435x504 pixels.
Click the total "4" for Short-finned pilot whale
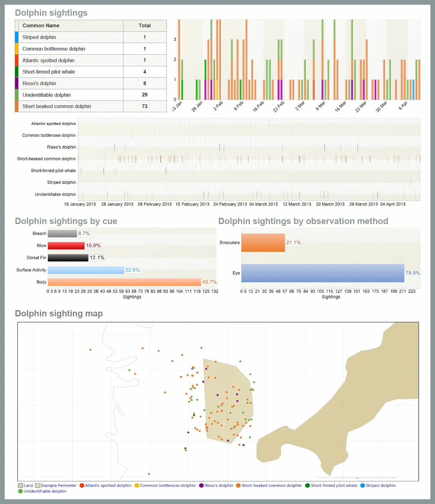coord(145,72)
